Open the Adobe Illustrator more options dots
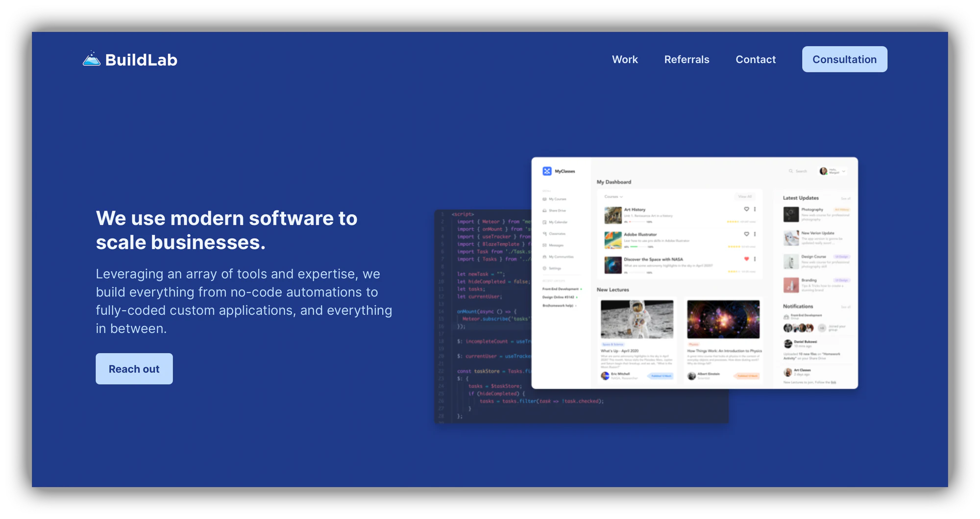The image size is (980, 519). coord(755,234)
